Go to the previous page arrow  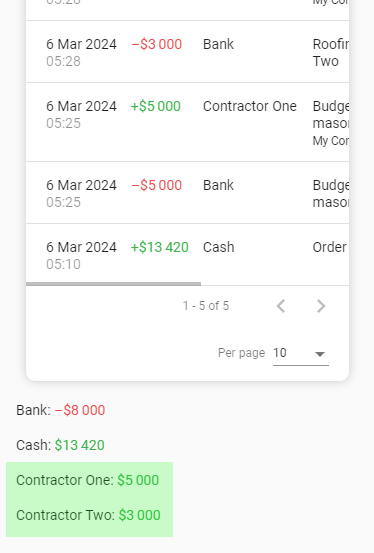click(281, 306)
